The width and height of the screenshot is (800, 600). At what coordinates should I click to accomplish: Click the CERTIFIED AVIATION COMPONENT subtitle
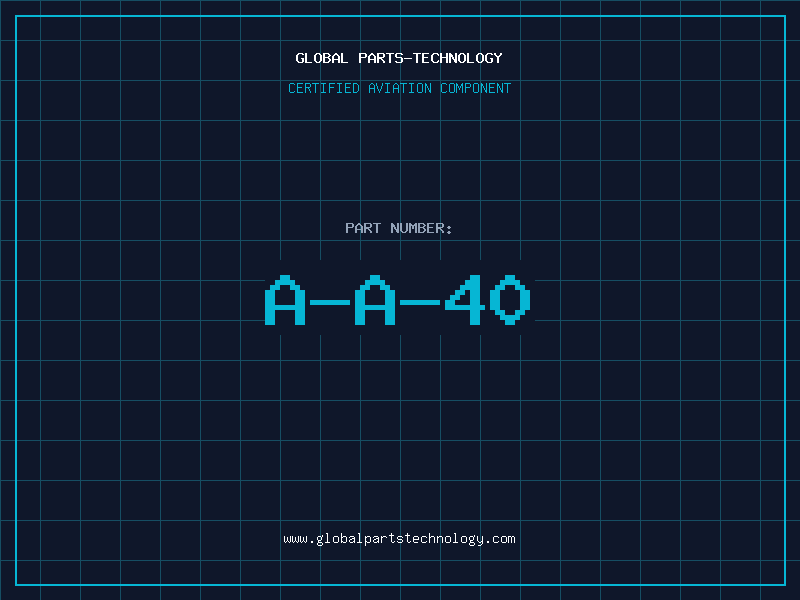coord(399,88)
